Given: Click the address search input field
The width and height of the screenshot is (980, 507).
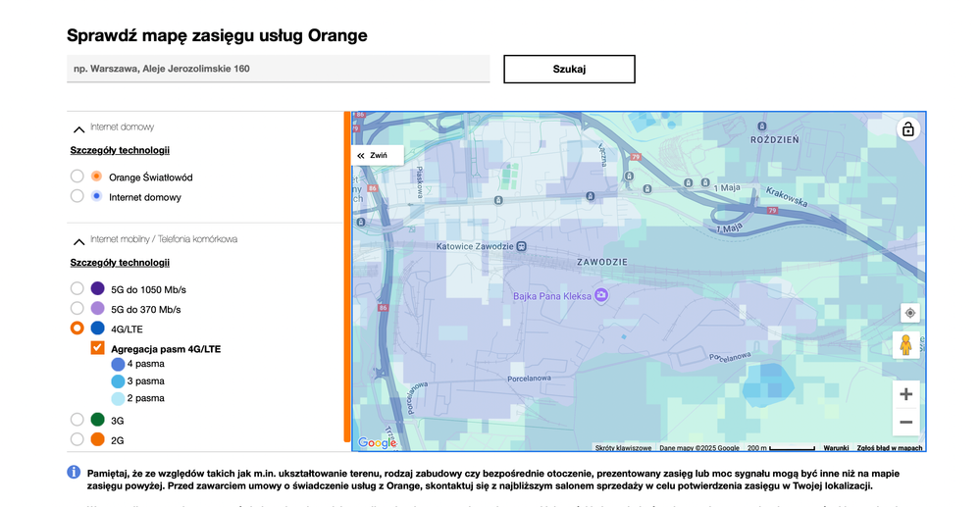Looking at the screenshot, I should [x=279, y=69].
